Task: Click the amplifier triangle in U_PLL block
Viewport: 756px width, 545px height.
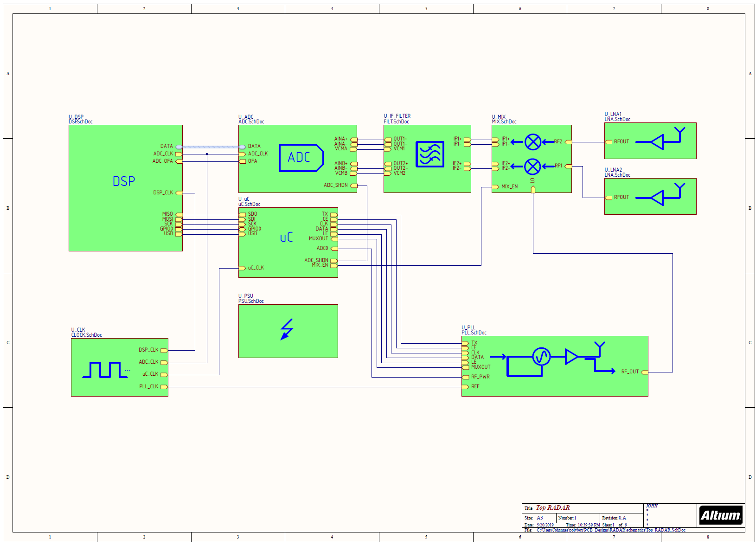Action: [571, 357]
